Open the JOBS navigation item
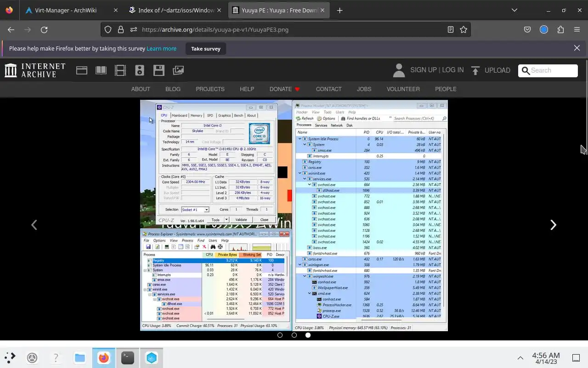 [364, 89]
